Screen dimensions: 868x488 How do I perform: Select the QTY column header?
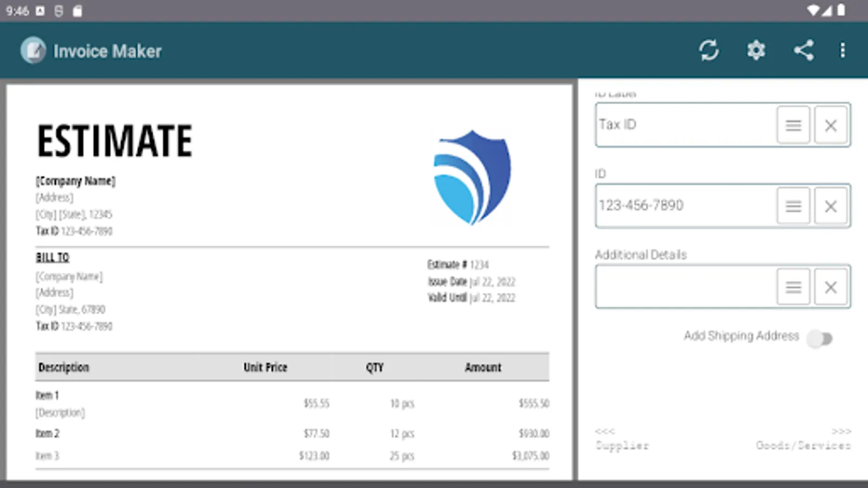(x=374, y=368)
